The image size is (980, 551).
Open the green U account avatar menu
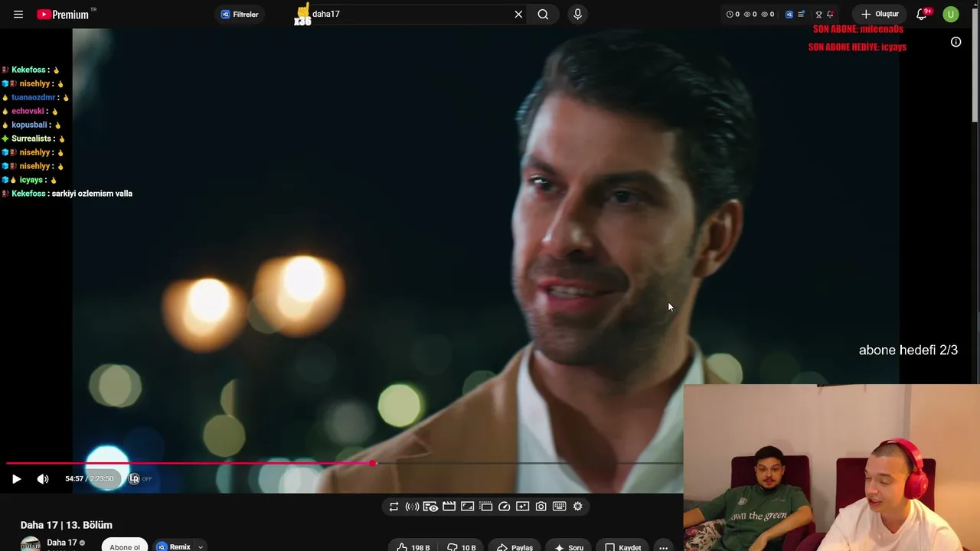951,15
